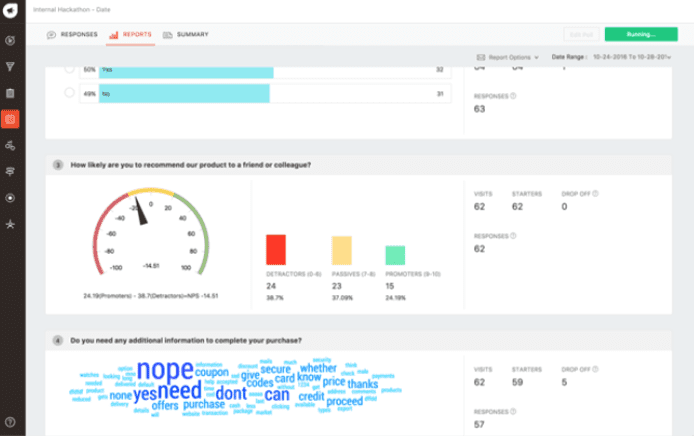Click the 38.7% detractors percentage
694x436 pixels.
(274, 298)
